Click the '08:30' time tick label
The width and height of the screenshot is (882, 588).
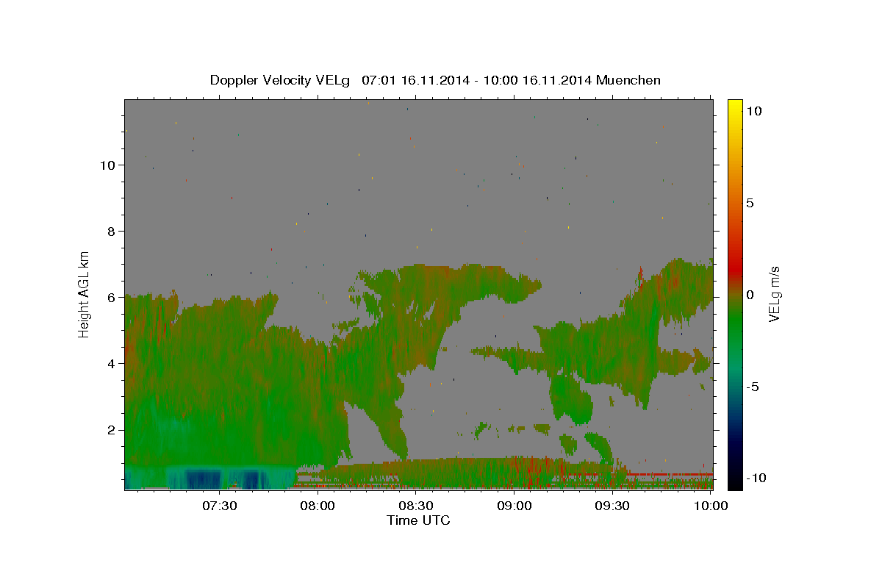pos(417,506)
